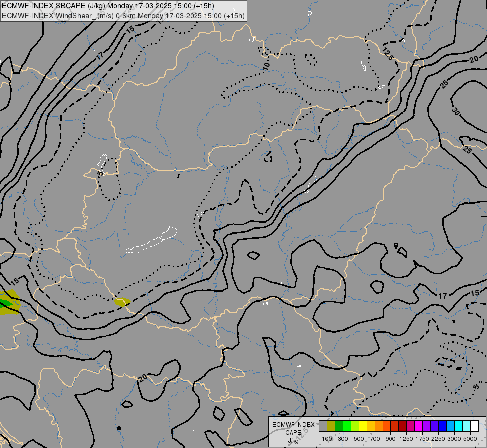Pick the lime yellow-green legend swatch
The height and width of the screenshot is (448, 487).
(x=355, y=426)
